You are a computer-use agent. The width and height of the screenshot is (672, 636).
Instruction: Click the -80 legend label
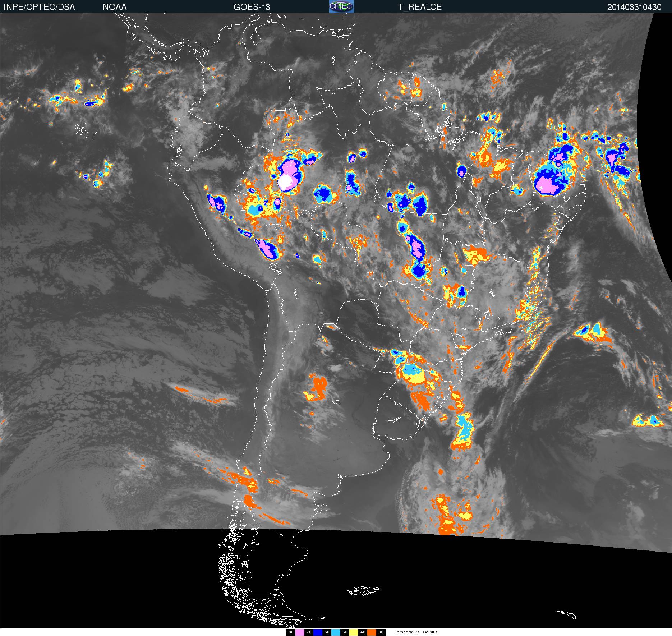click(x=290, y=632)
